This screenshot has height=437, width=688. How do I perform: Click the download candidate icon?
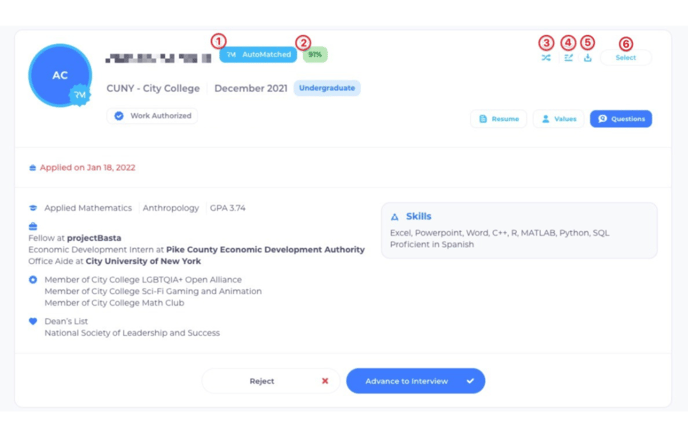[x=588, y=58]
